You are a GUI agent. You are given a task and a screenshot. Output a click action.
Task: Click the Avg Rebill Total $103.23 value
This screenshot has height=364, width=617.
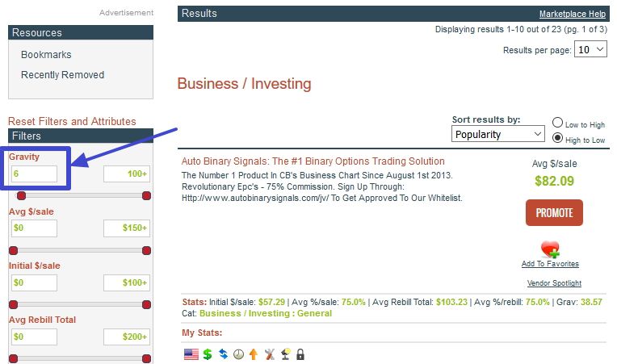[x=451, y=302]
